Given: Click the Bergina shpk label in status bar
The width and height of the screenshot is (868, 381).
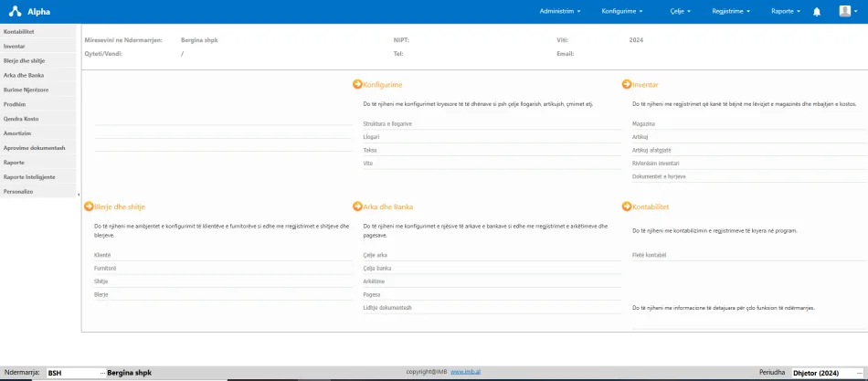Looking at the screenshot, I should (x=130, y=374).
